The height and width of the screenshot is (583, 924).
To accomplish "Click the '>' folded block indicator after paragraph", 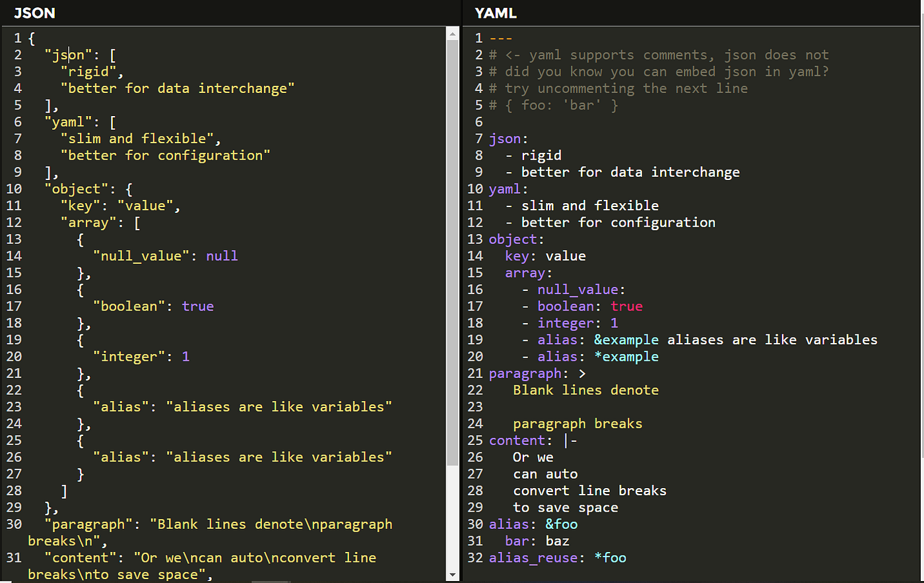I will pyautogui.click(x=581, y=373).
